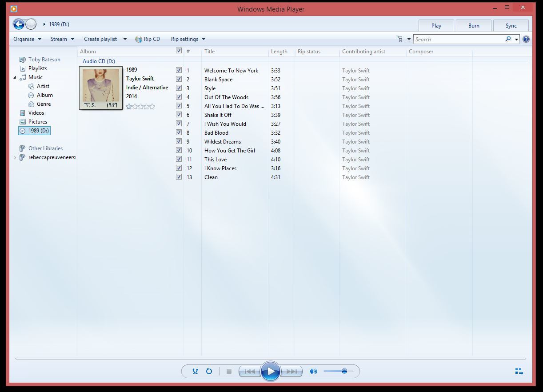Open the Pictures library

[38, 122]
